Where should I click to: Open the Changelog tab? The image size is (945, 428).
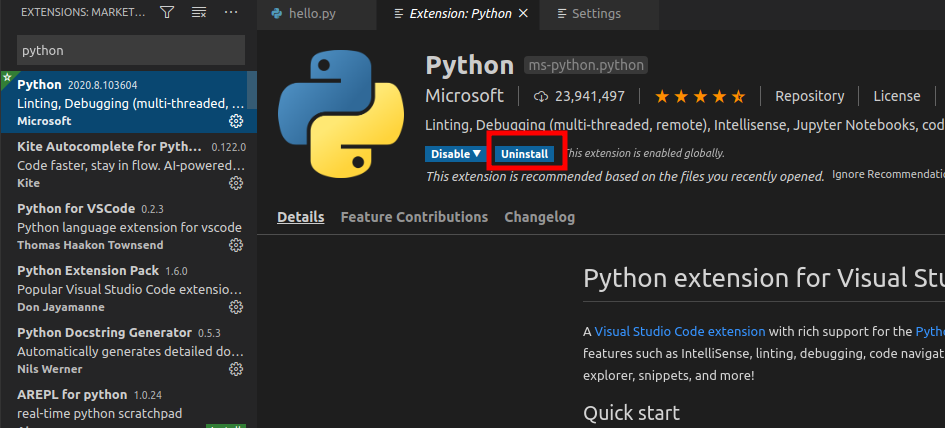coord(539,217)
